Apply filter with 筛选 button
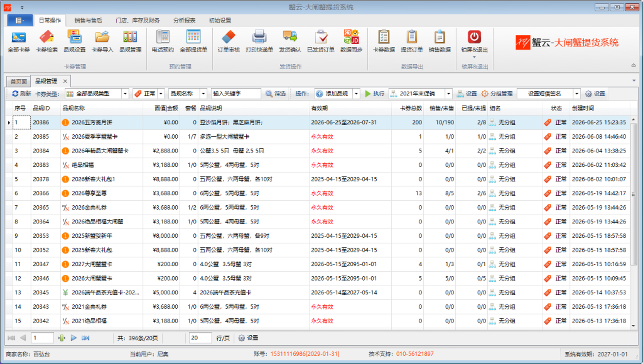Screen dimensions: 643x364 (276, 94)
